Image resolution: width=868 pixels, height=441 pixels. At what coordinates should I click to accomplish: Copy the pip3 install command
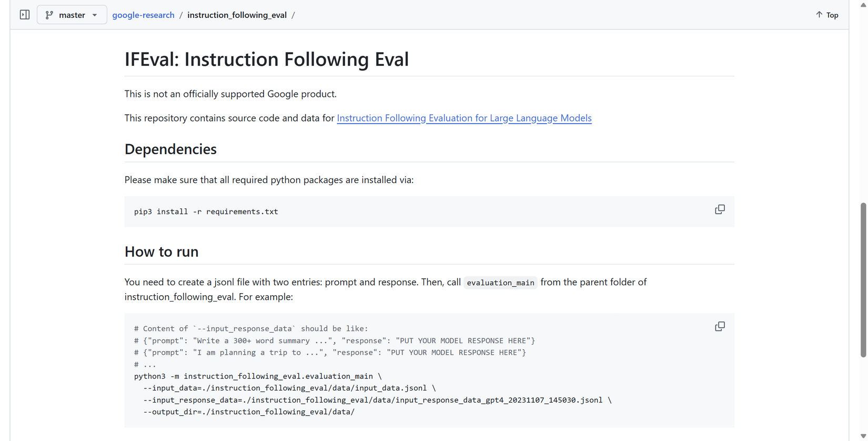point(720,209)
